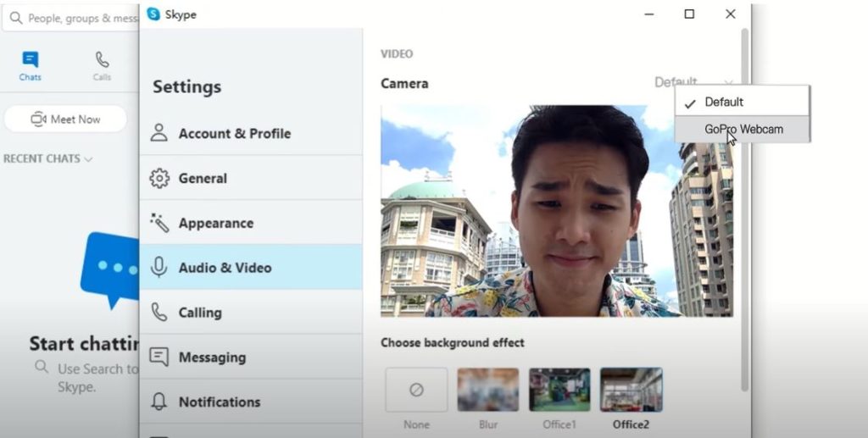868x438 pixels.
Task: Click the Camera label
Action: 404,84
